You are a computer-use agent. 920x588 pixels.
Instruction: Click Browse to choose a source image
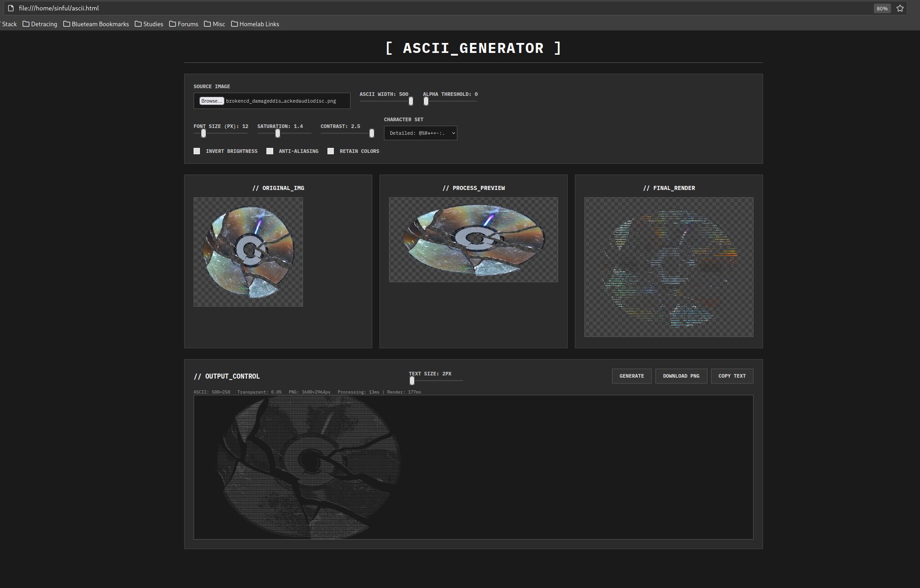(212, 101)
